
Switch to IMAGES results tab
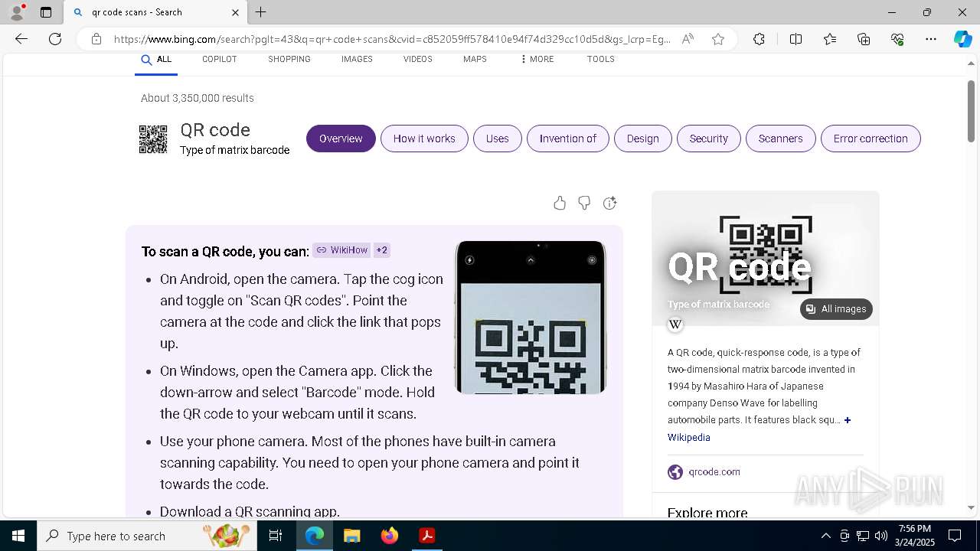click(x=357, y=60)
